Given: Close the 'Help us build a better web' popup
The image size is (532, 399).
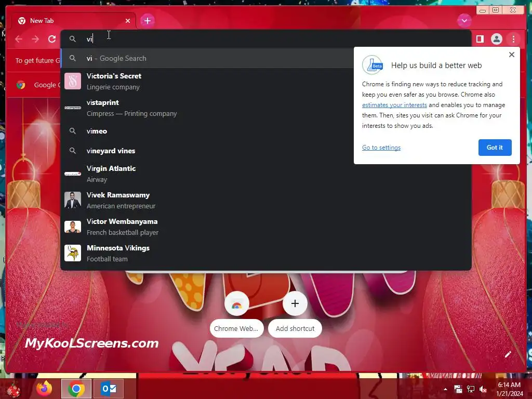Looking at the screenshot, I should (x=512, y=55).
